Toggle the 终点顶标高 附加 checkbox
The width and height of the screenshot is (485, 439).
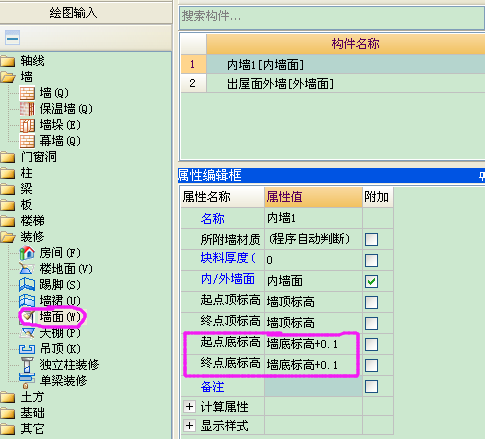tap(371, 323)
